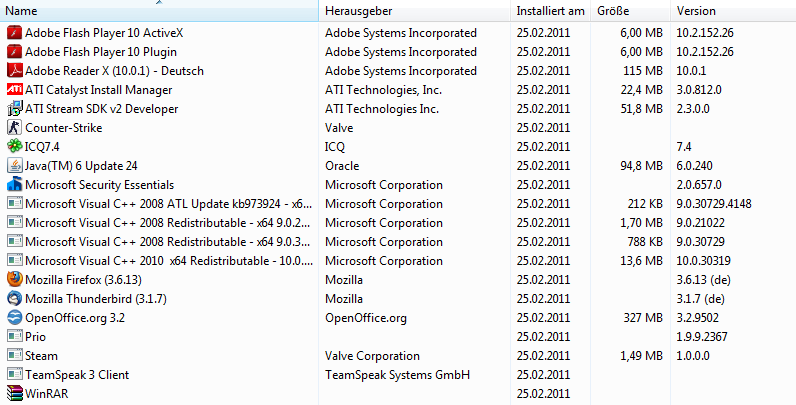Image resolution: width=796 pixels, height=405 pixels.
Task: Click the Microsoft Security Essentials icon
Action: (15, 185)
